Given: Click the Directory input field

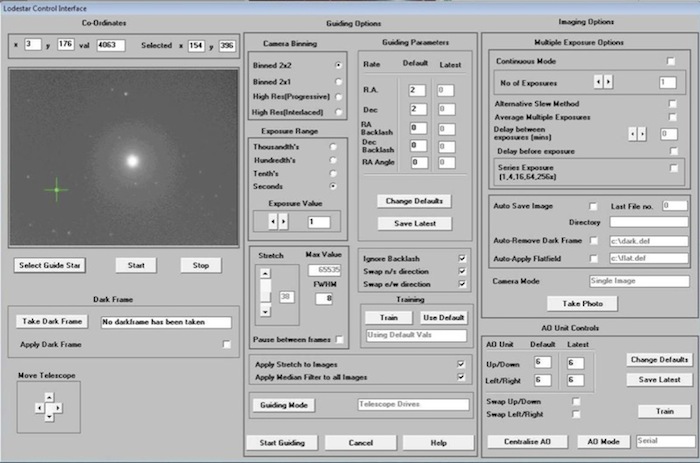Looking at the screenshot, I should [x=648, y=222].
